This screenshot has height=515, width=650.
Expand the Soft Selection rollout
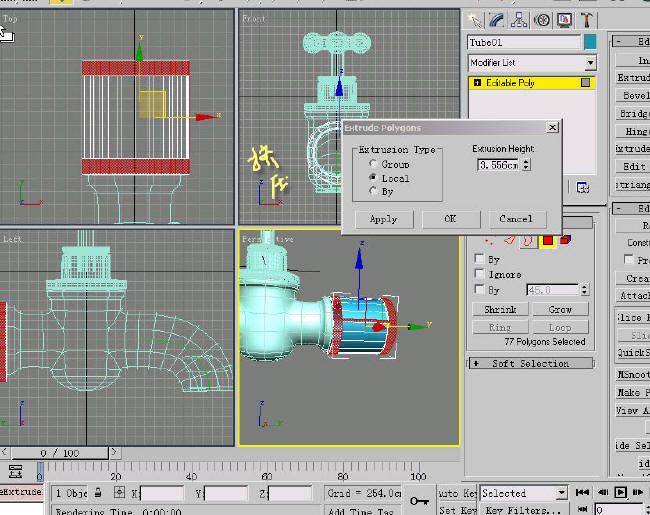point(531,363)
